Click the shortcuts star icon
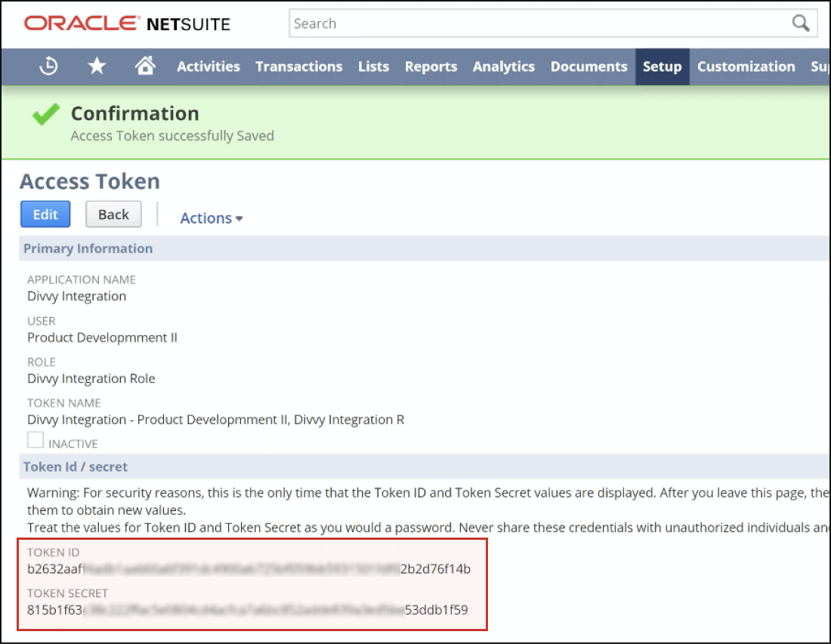Screen dimensions: 831x644 click(96, 66)
